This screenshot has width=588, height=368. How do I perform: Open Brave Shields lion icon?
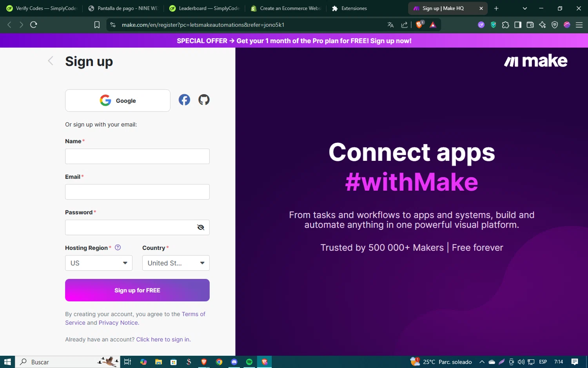click(420, 25)
